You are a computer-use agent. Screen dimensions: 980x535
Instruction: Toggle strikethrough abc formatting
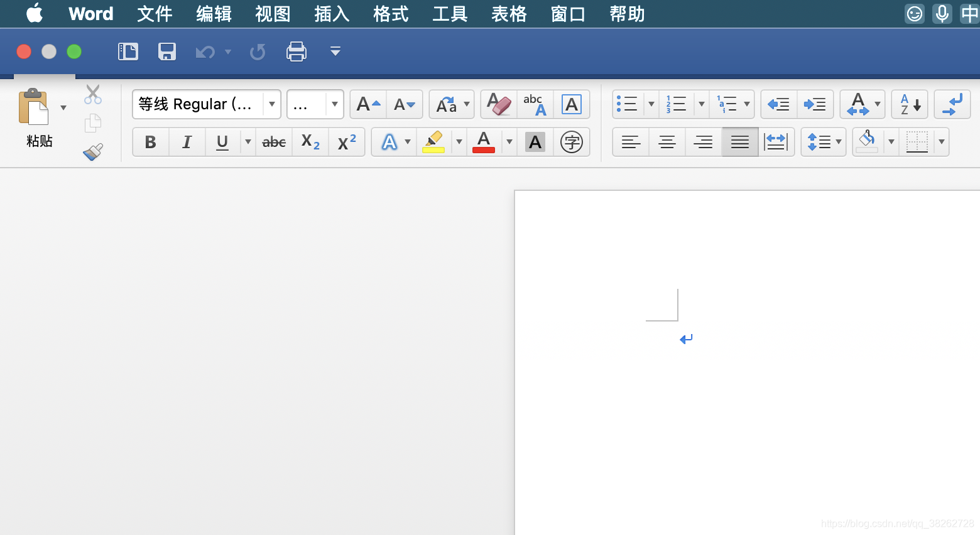tap(274, 142)
